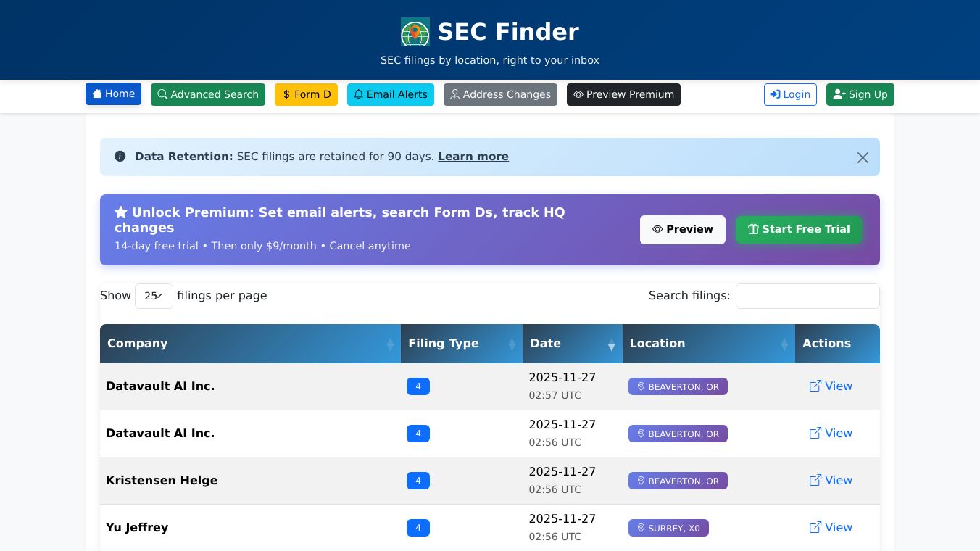The width and height of the screenshot is (980, 551).
Task: Click the Preview Premium eye button
Action: click(x=623, y=95)
